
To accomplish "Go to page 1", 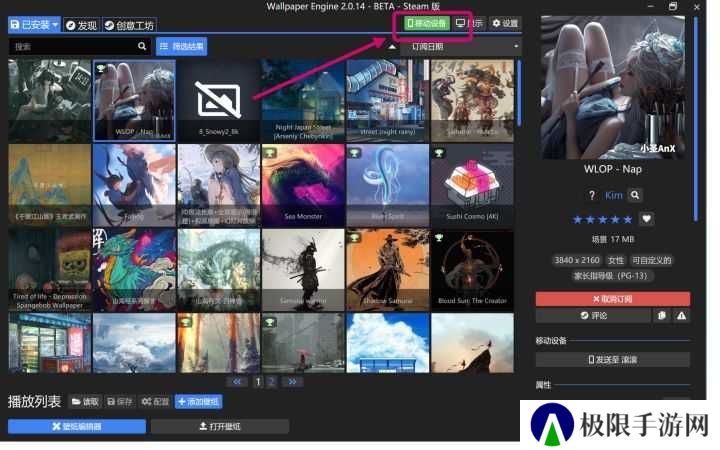I will (x=258, y=382).
